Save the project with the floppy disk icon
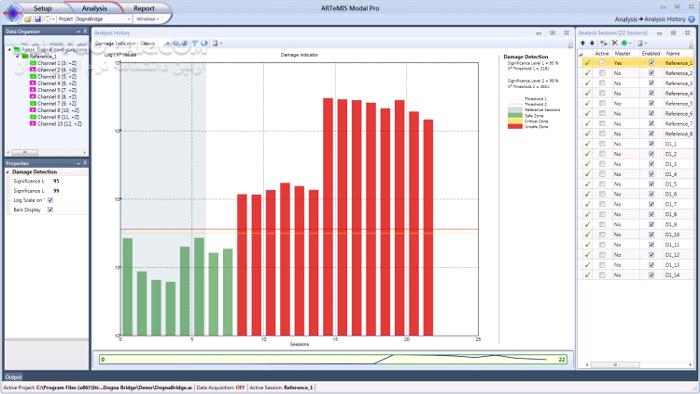The image size is (700, 394). [38, 19]
